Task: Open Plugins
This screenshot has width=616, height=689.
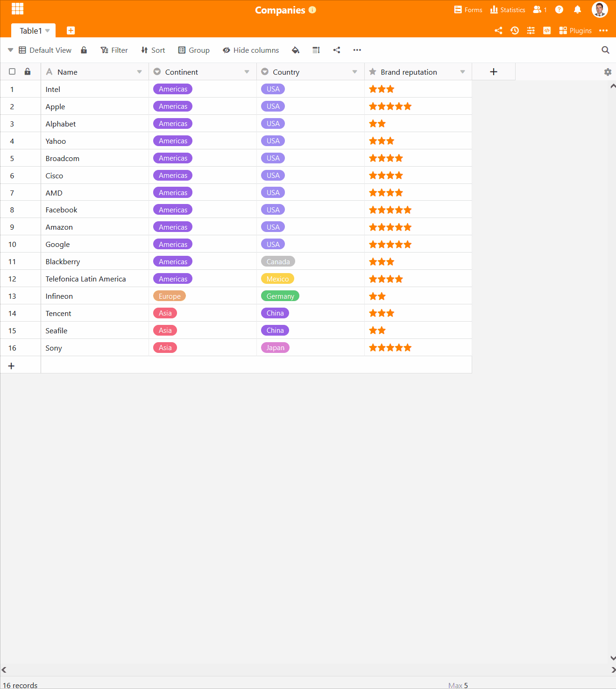Action: click(575, 31)
